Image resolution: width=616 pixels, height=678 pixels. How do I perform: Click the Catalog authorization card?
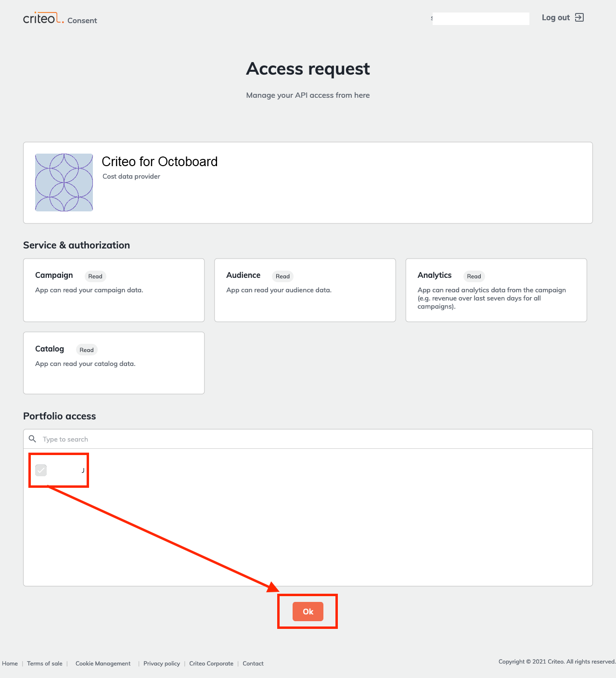(x=114, y=363)
